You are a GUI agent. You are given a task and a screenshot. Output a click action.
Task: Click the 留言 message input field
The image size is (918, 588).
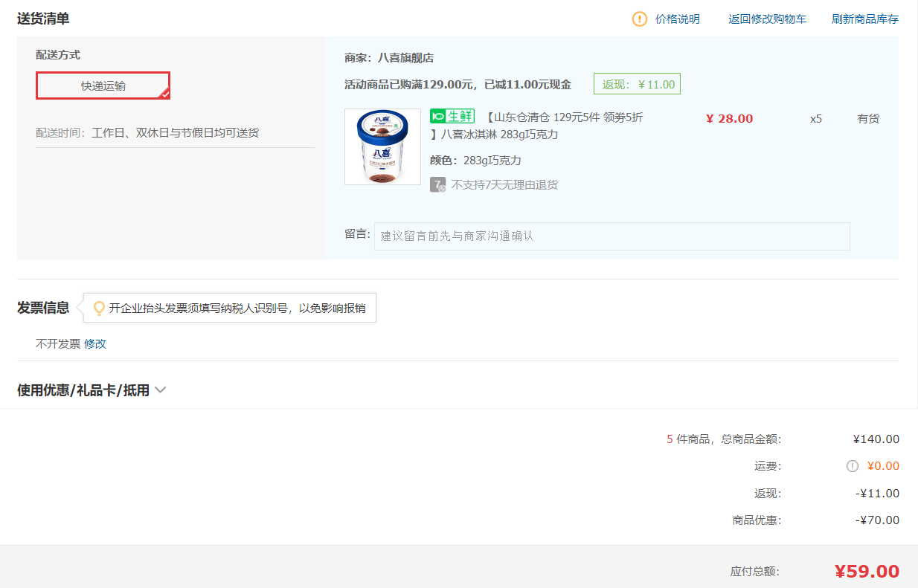612,236
